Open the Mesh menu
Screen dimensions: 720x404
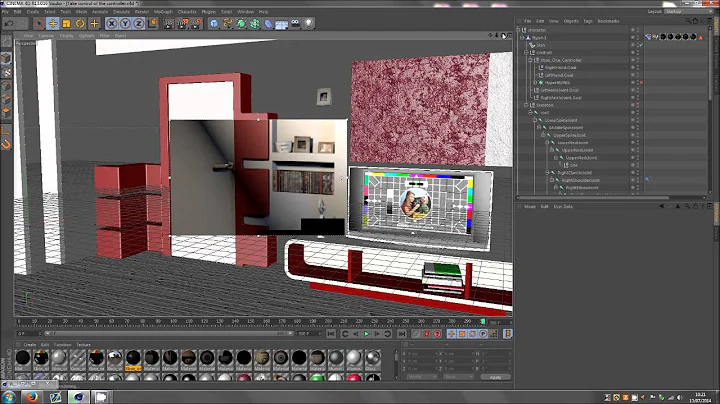coord(81,11)
